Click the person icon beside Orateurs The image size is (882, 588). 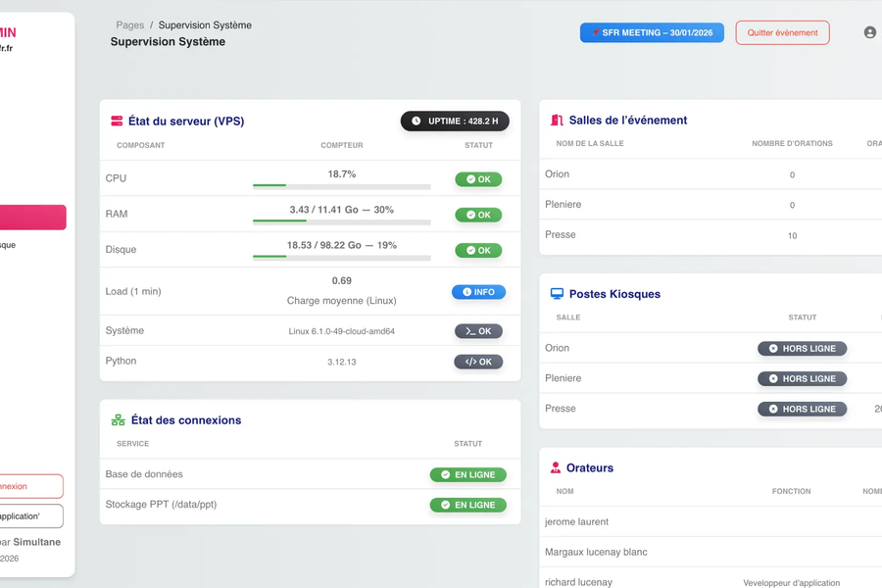coord(556,467)
